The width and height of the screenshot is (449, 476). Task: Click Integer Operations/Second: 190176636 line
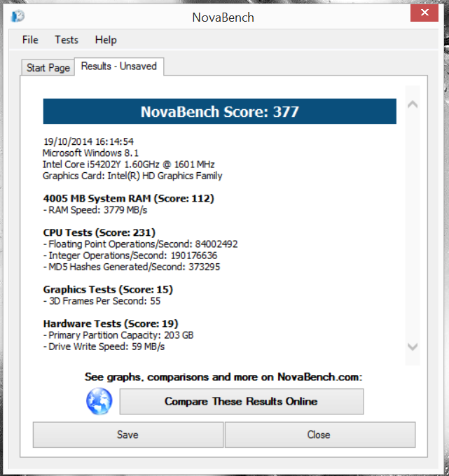tap(130, 255)
